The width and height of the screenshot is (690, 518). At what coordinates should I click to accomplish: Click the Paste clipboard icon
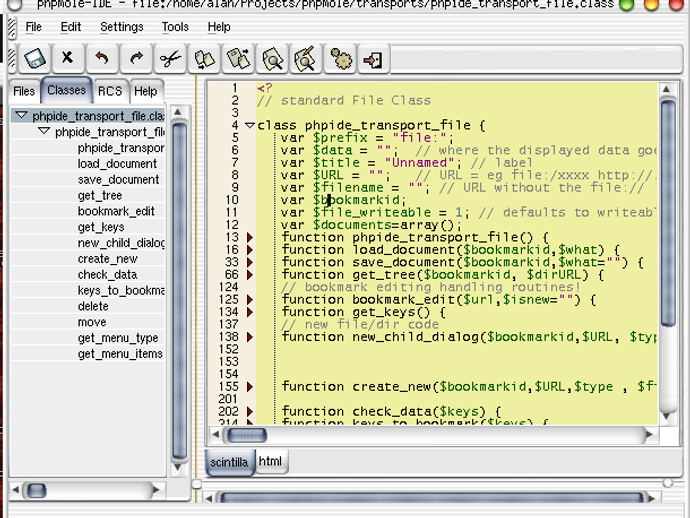point(238,59)
